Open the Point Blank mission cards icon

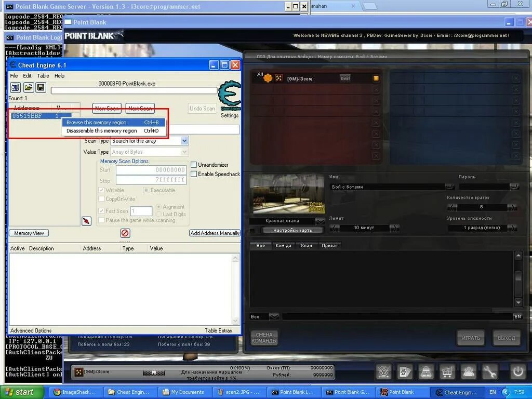point(405,372)
